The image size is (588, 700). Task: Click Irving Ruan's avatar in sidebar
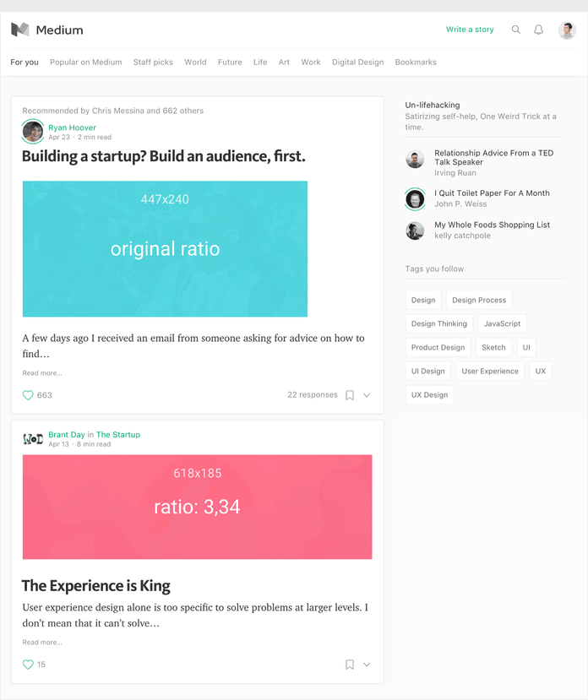415,159
